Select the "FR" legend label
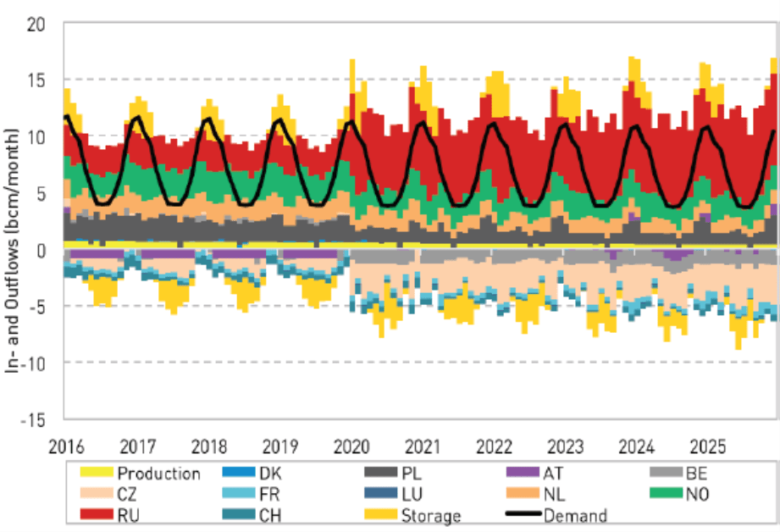 click(x=270, y=494)
